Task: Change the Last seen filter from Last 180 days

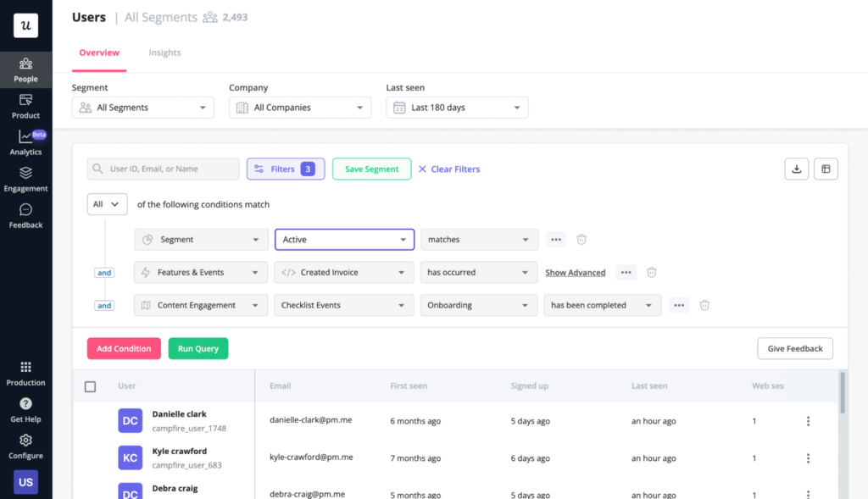Action: (x=457, y=108)
